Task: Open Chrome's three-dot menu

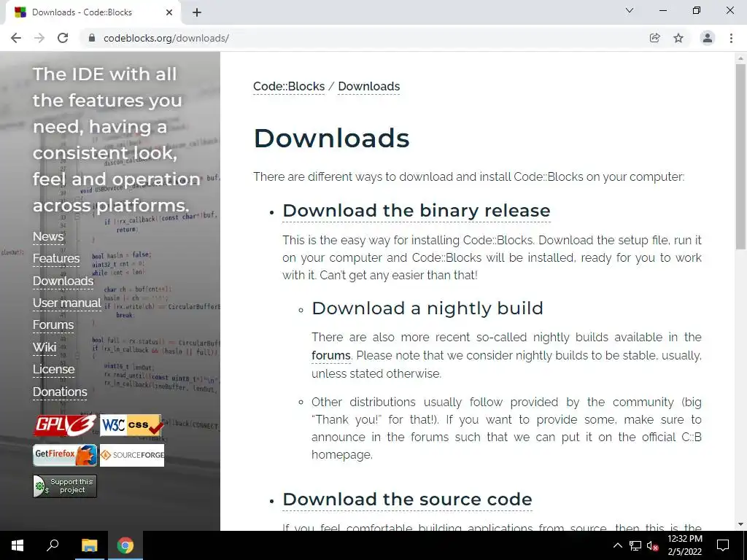Action: (x=731, y=38)
